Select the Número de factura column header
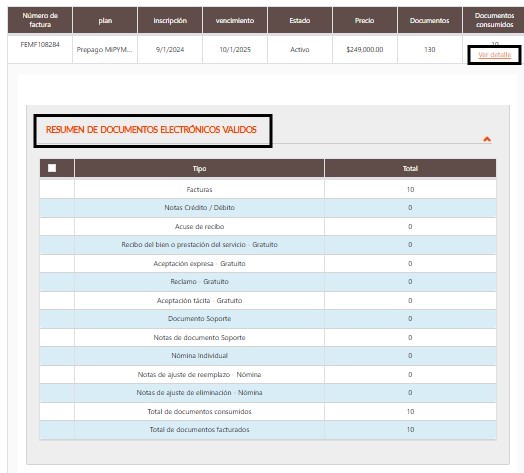524x473 pixels. click(x=40, y=20)
